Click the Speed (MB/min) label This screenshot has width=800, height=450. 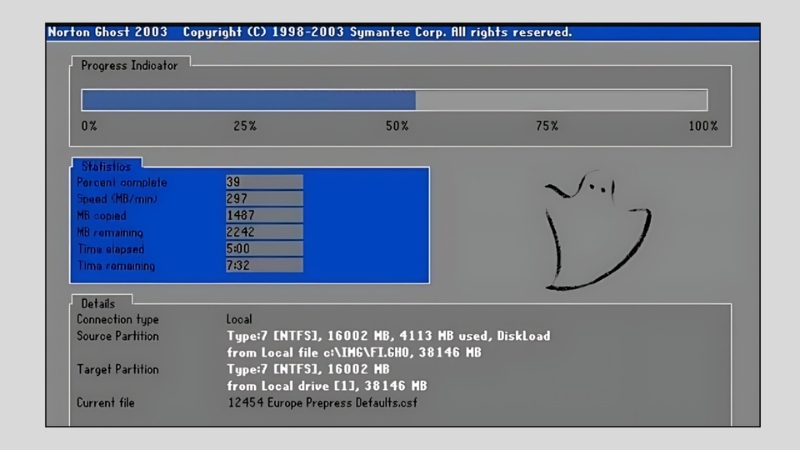[x=117, y=199]
